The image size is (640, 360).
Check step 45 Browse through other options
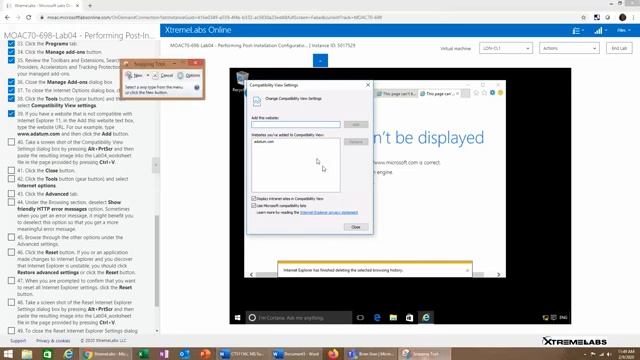pos(11,237)
